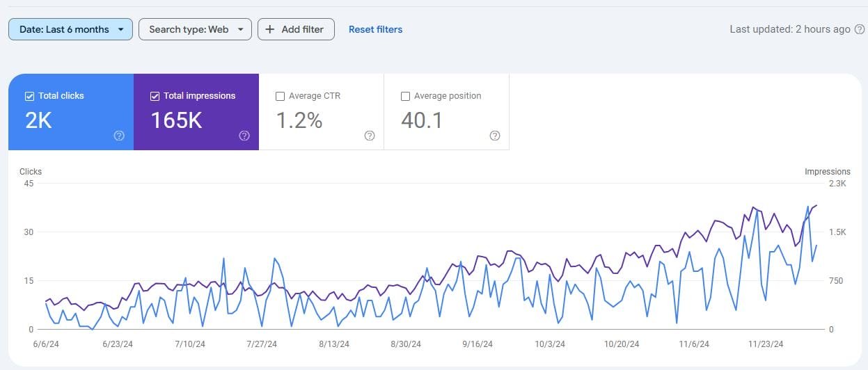This screenshot has width=868, height=370.
Task: Open the Search type: Web dropdown
Action: 195,29
